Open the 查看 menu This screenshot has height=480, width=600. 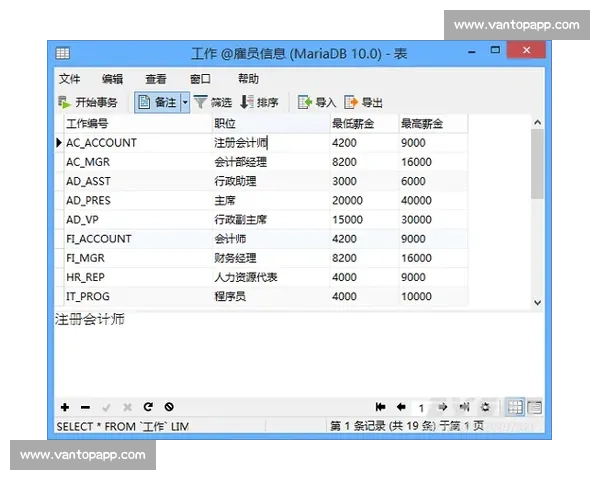[x=156, y=79]
